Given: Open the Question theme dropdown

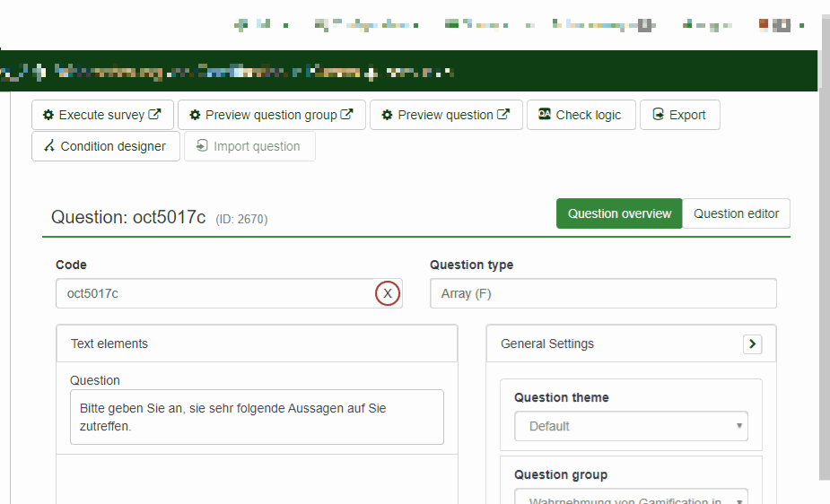Looking at the screenshot, I should click(x=631, y=426).
